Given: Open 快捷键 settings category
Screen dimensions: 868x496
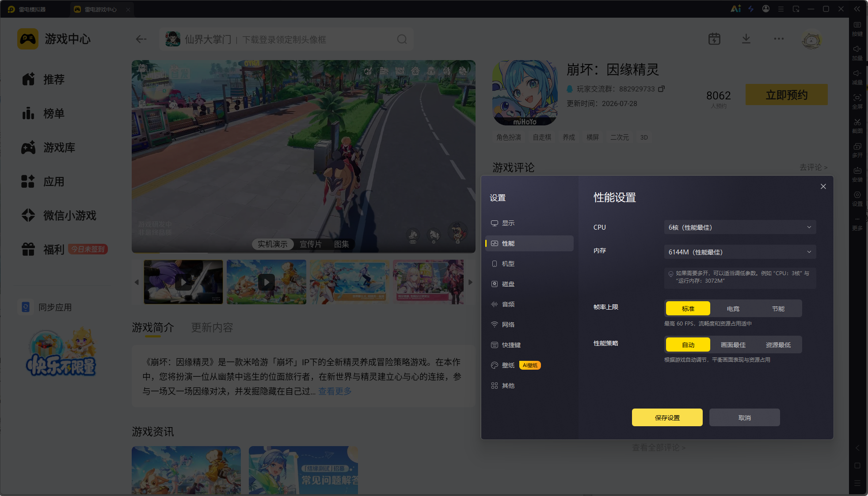Looking at the screenshot, I should (529, 345).
